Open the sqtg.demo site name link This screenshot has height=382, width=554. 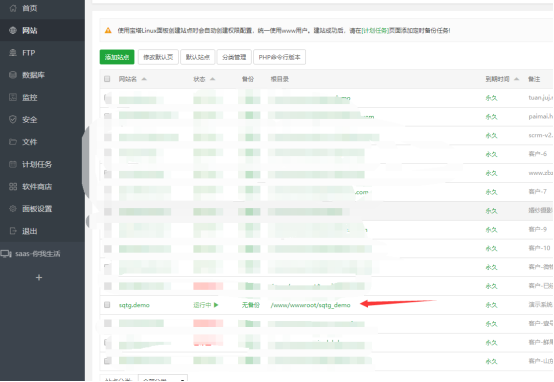coord(134,305)
